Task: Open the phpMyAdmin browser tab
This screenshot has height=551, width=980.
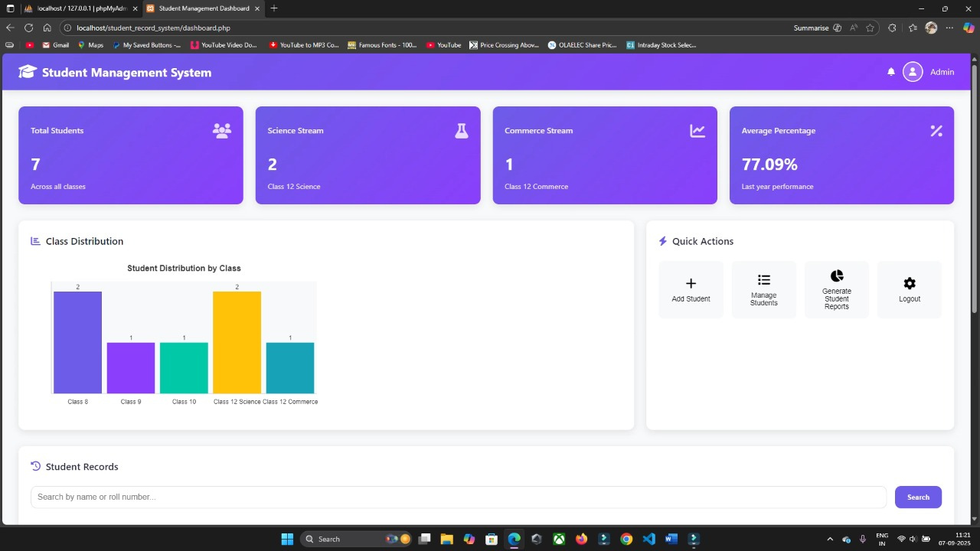Action: (x=80, y=8)
